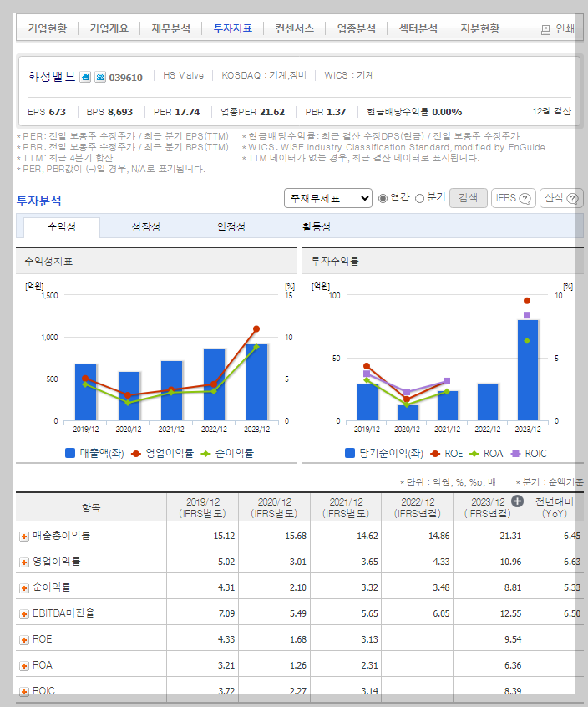Screen dimensions: 588x707
Task: Toggle 순이익률 legend marker
Action: click(205, 454)
